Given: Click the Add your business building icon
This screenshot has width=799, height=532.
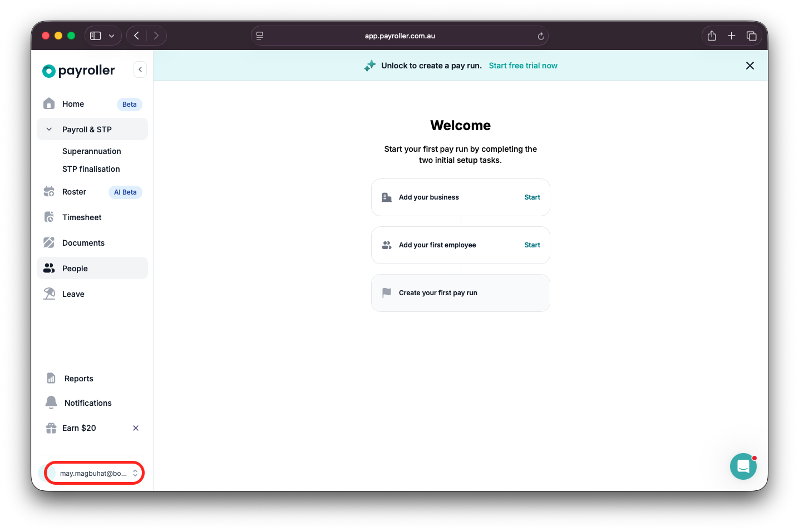Looking at the screenshot, I should point(387,197).
